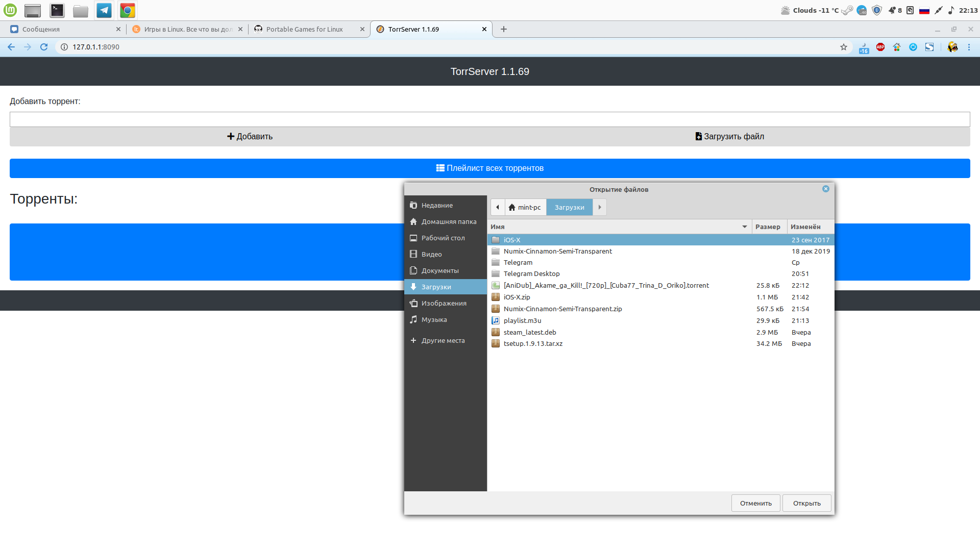Switch to the Игры в Linux tab
This screenshot has height=551, width=980.
[x=187, y=29]
